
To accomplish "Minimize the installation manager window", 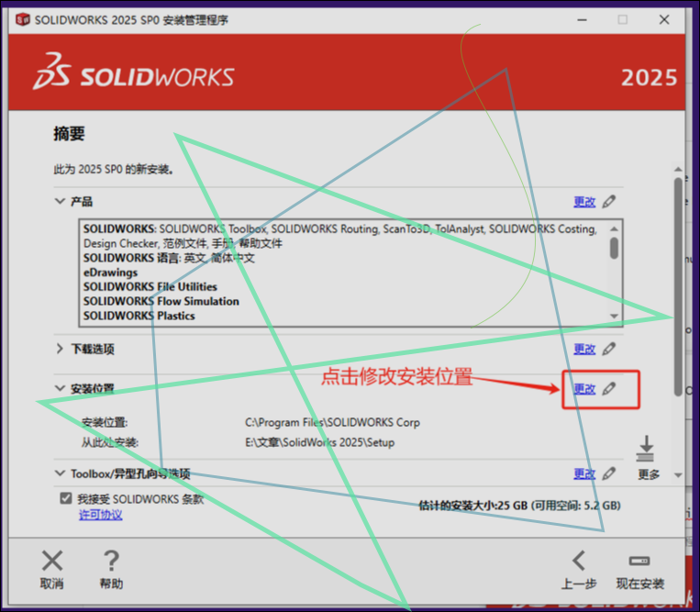I will coord(582,19).
